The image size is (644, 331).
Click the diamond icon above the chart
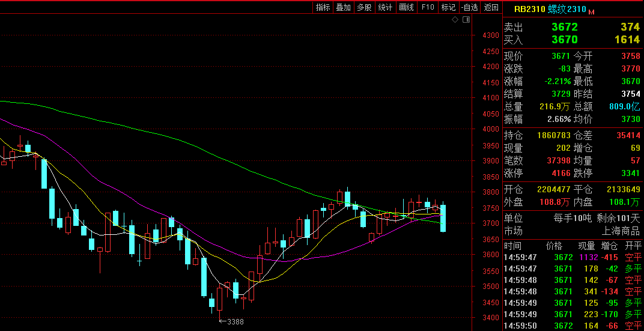pos(455,20)
